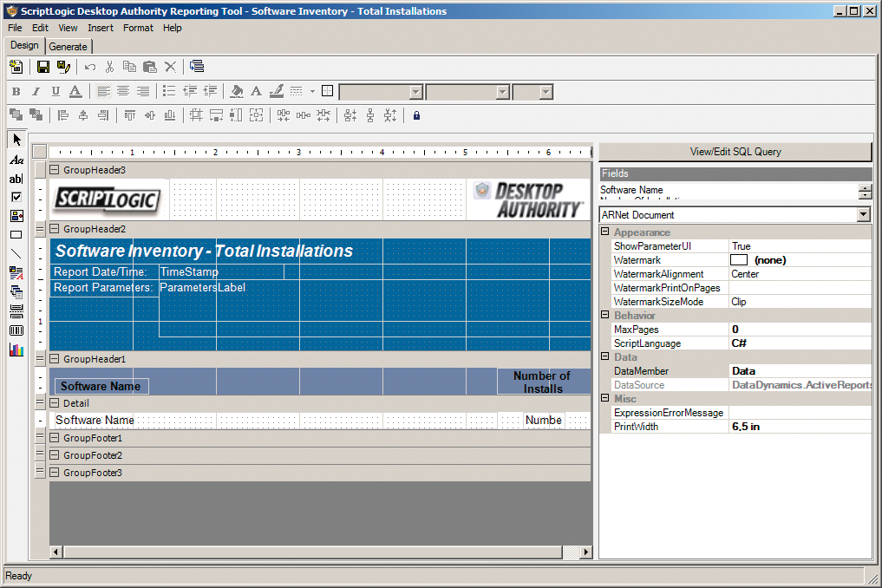
Task: Toggle align text right
Action: coord(143,91)
